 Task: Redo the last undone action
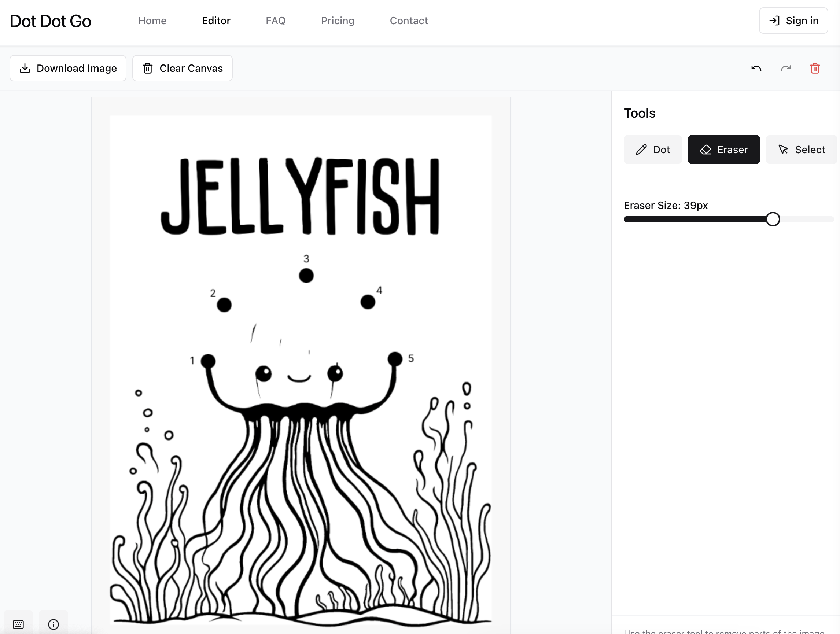(x=785, y=68)
